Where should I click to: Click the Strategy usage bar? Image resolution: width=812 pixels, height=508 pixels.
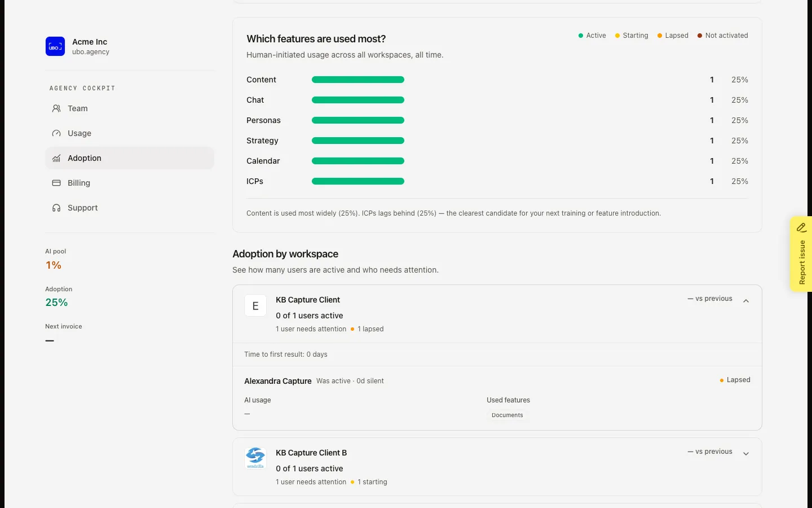point(358,141)
